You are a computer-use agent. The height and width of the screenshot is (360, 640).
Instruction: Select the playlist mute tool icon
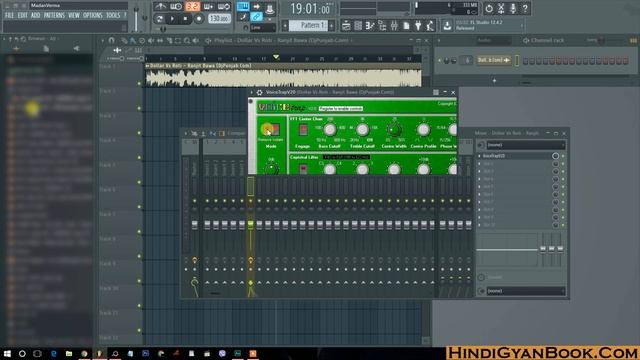[151, 41]
